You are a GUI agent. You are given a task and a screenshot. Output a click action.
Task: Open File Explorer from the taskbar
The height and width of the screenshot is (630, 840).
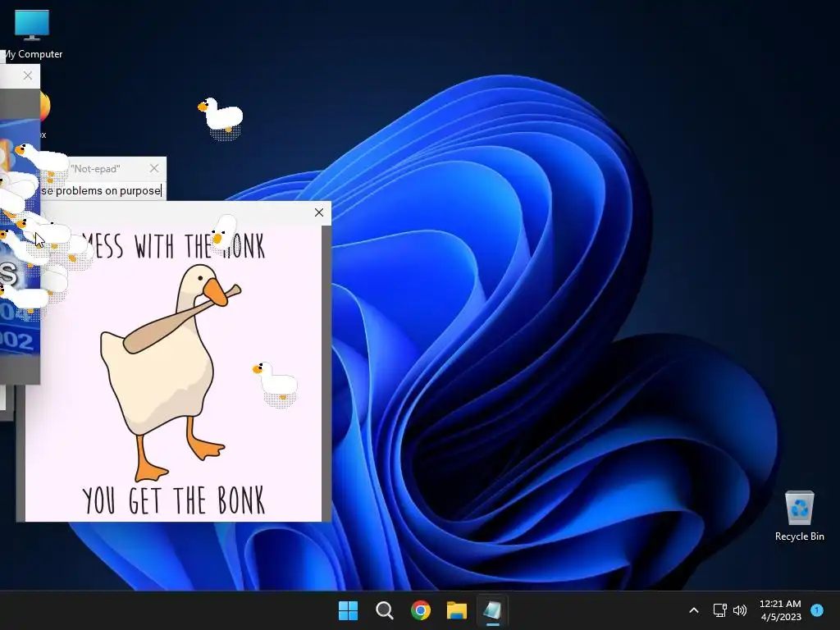(x=457, y=610)
